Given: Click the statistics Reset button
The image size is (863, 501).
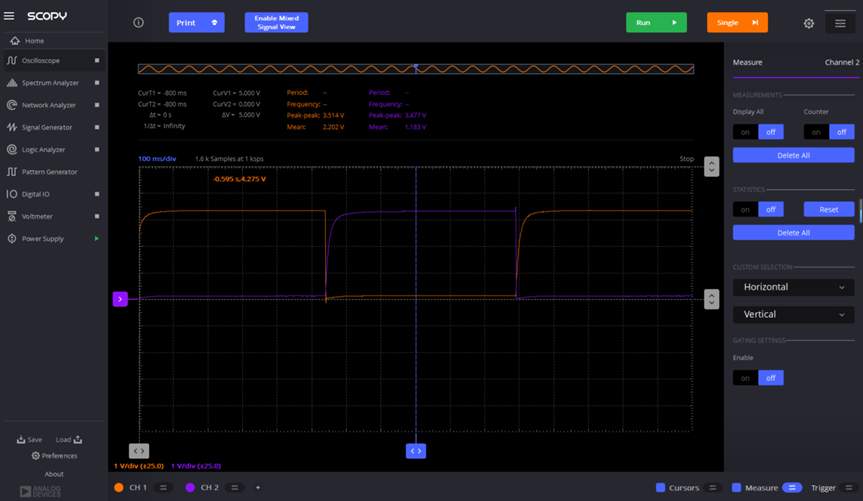Looking at the screenshot, I should (829, 210).
